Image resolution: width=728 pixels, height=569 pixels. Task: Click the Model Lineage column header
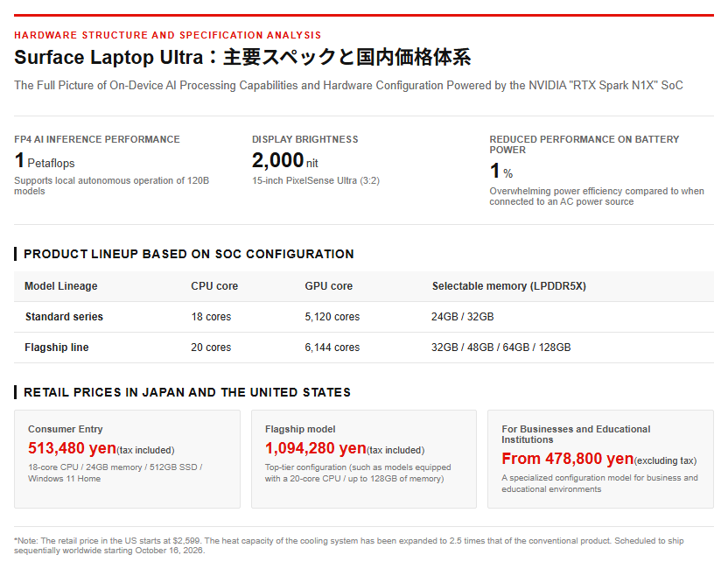(61, 286)
